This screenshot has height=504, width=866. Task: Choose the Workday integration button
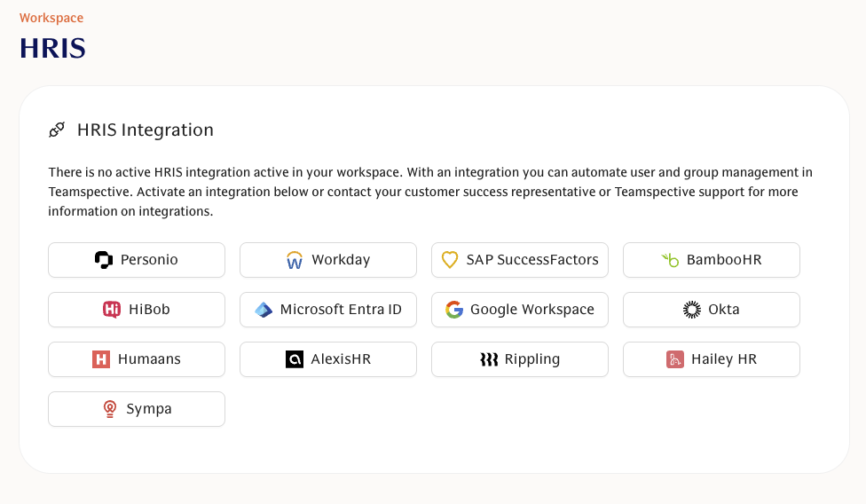pyautogui.click(x=328, y=260)
